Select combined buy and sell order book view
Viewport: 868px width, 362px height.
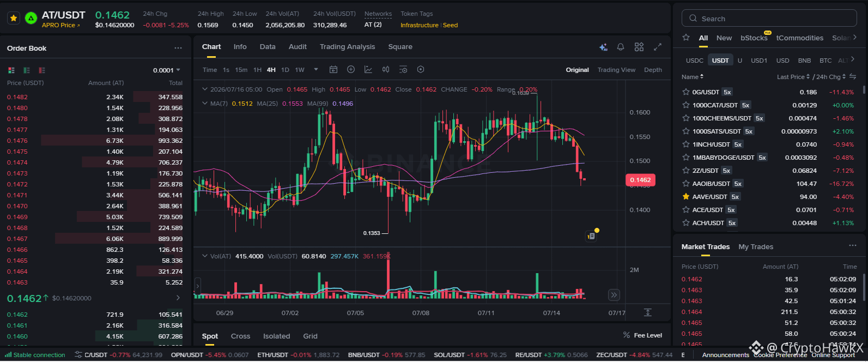pyautogui.click(x=11, y=70)
